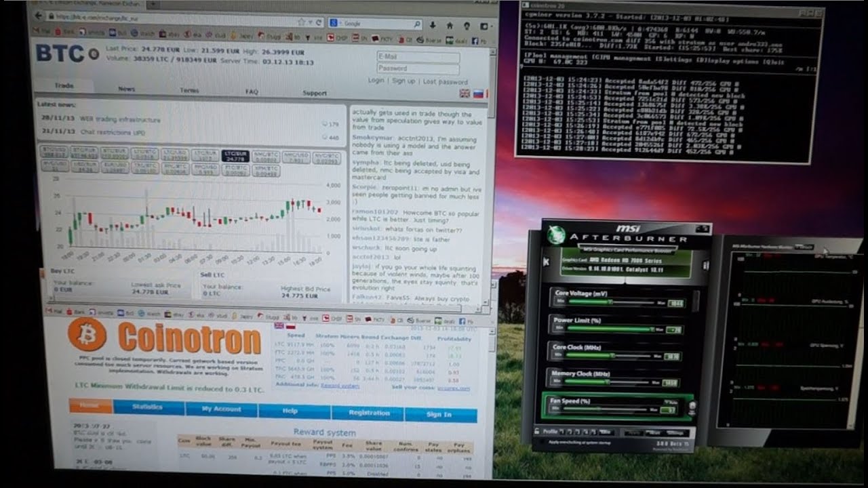Select Polish flag on Coinotron page

click(x=291, y=327)
